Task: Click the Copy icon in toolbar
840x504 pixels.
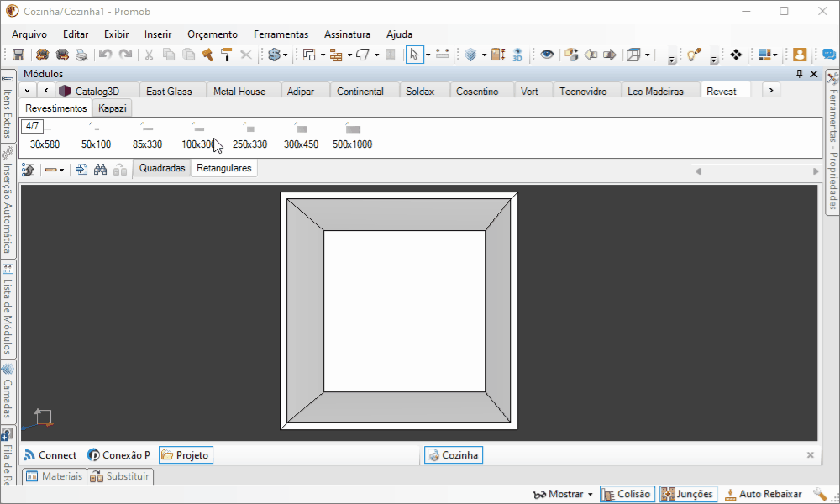Action: (169, 55)
